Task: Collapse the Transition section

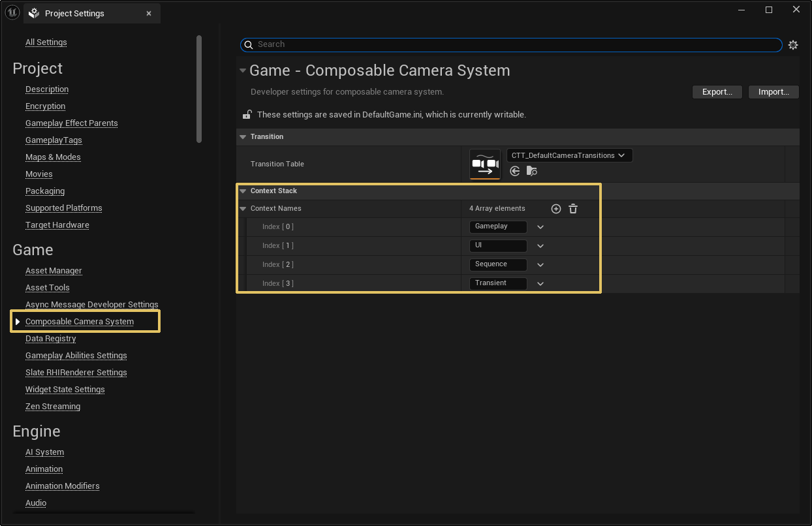Action: click(x=243, y=137)
